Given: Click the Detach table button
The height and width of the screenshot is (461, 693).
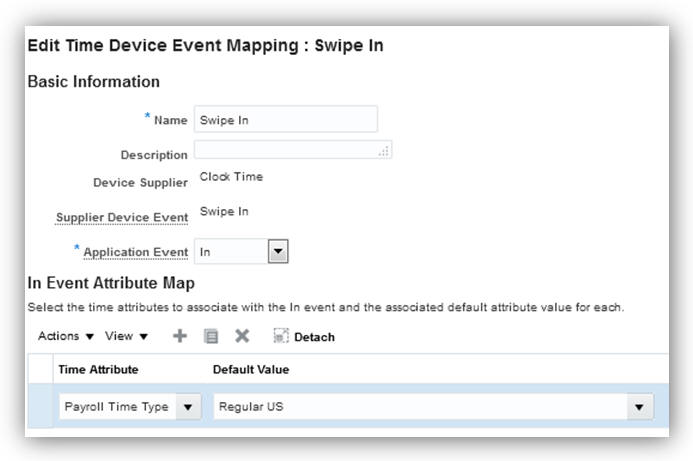Looking at the screenshot, I should coord(304,337).
